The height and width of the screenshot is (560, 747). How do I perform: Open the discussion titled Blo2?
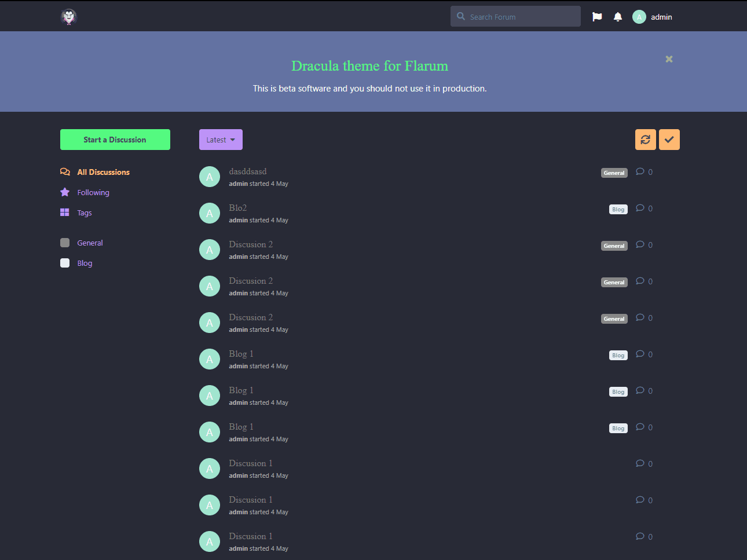tap(237, 207)
